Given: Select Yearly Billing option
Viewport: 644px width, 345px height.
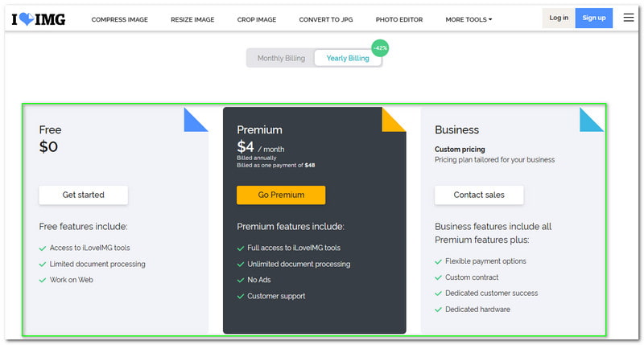Looking at the screenshot, I should [x=348, y=58].
